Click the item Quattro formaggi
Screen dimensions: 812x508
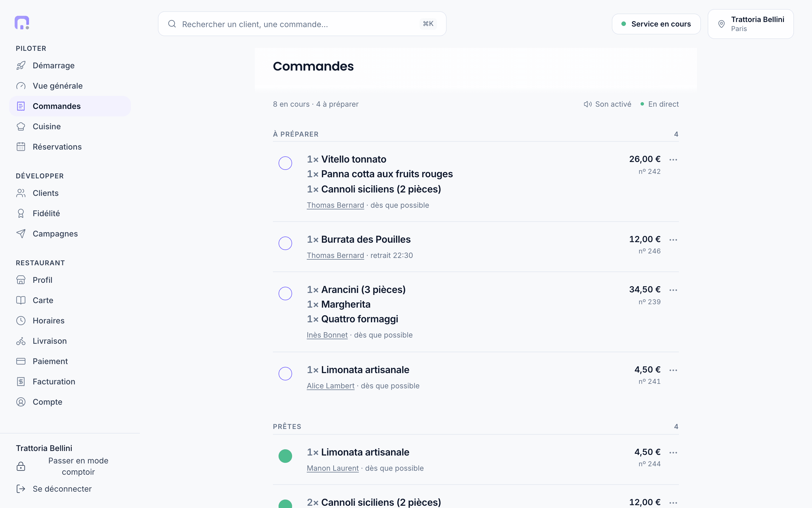coord(360,319)
